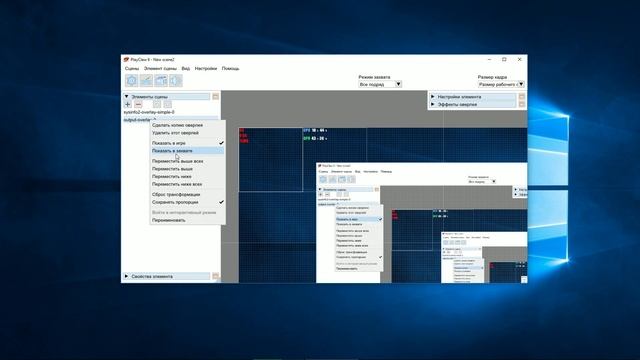Viewport: 640px width, 360px height.
Task: Click the speaker audio icon in the toolbar
Action: point(176,80)
